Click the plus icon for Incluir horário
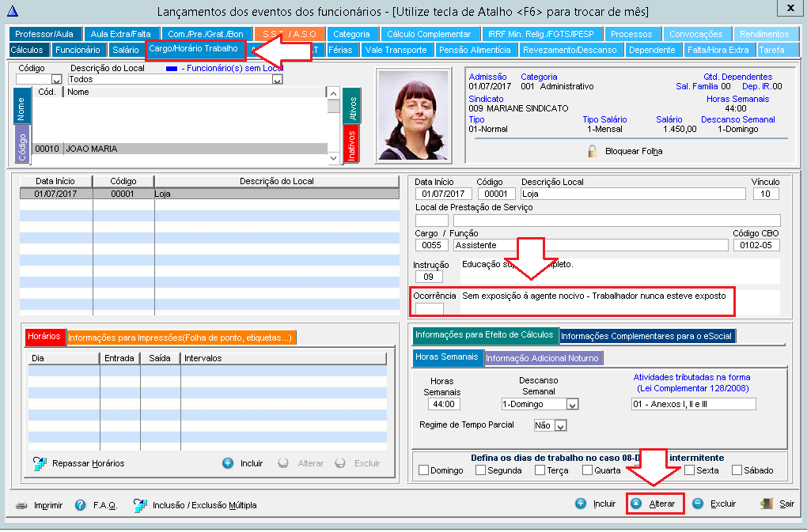 tap(228, 463)
